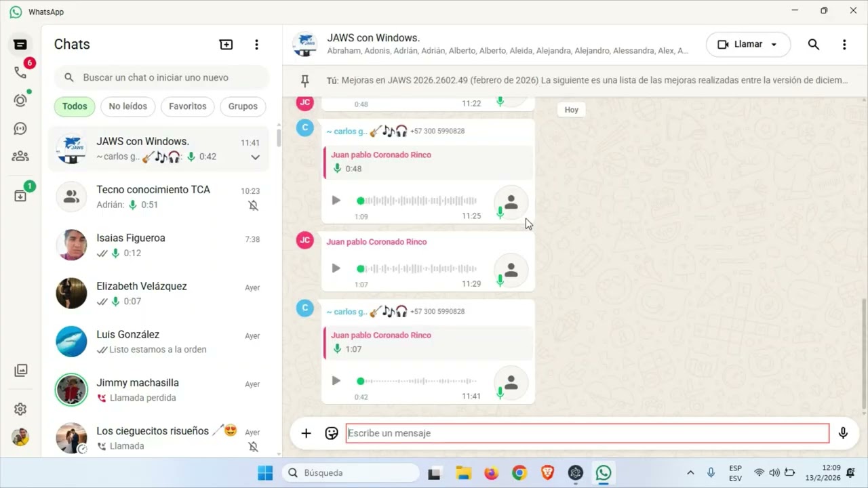Search within the JAWS con Windows conversation

pos(814,45)
